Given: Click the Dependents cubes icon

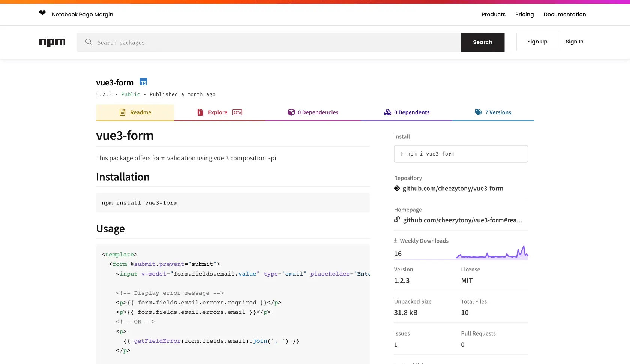Looking at the screenshot, I should click(387, 112).
